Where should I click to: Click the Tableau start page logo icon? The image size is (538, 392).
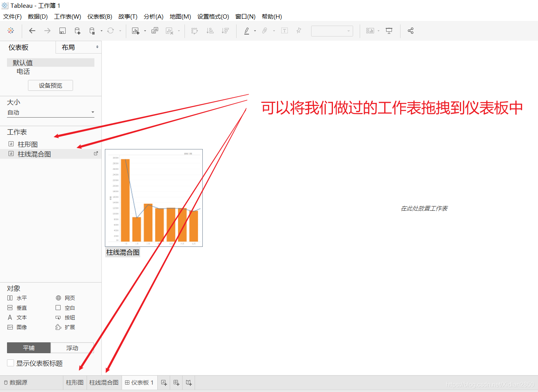(11, 31)
